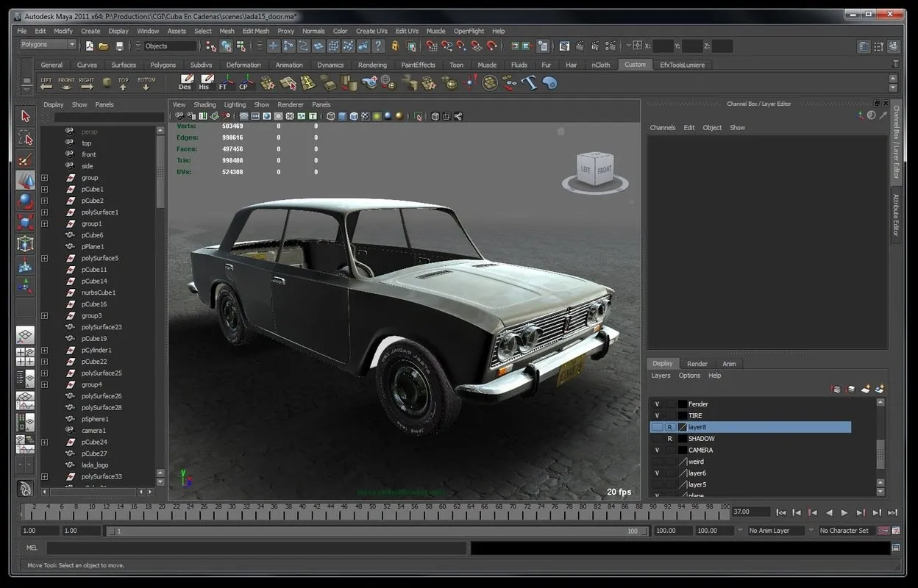Open the Create menu
The width and height of the screenshot is (918, 588).
[90, 31]
